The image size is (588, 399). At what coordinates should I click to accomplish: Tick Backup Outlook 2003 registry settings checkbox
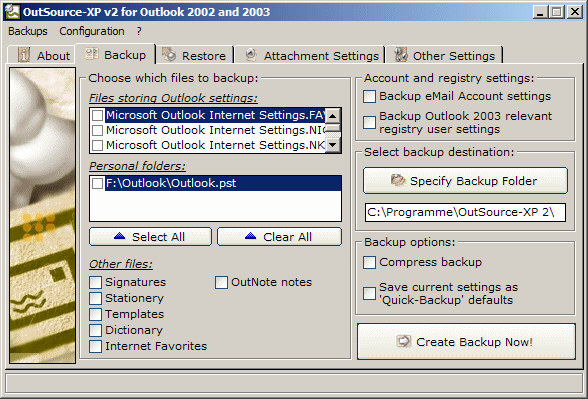click(x=369, y=122)
